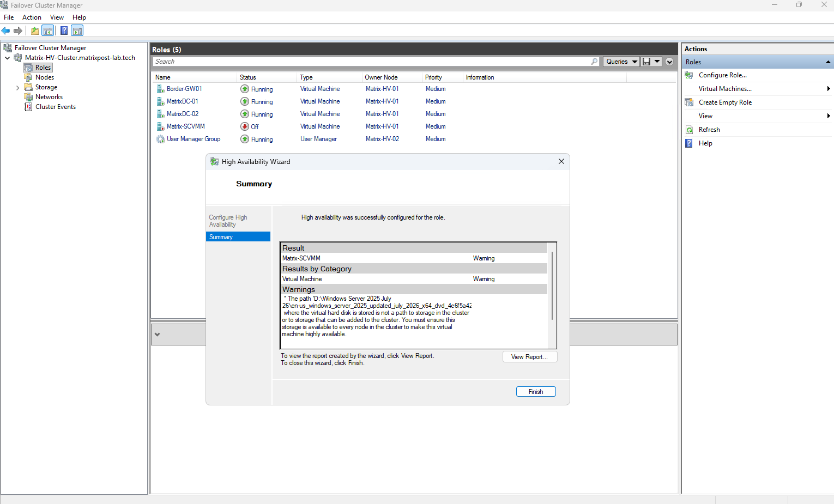The image size is (834, 504).
Task: Open the save query dropdown arrow
Action: (657, 62)
